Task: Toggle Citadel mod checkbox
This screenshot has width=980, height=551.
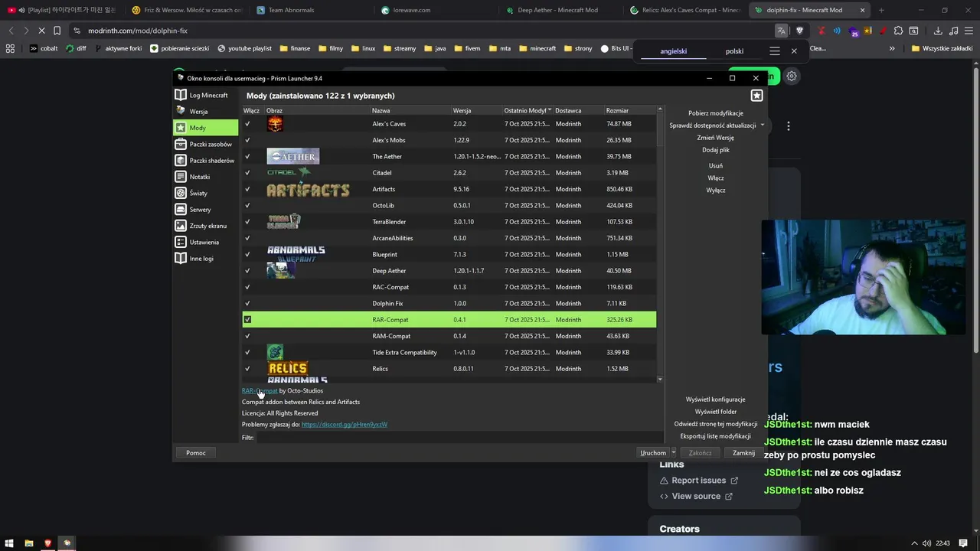Action: point(247,173)
